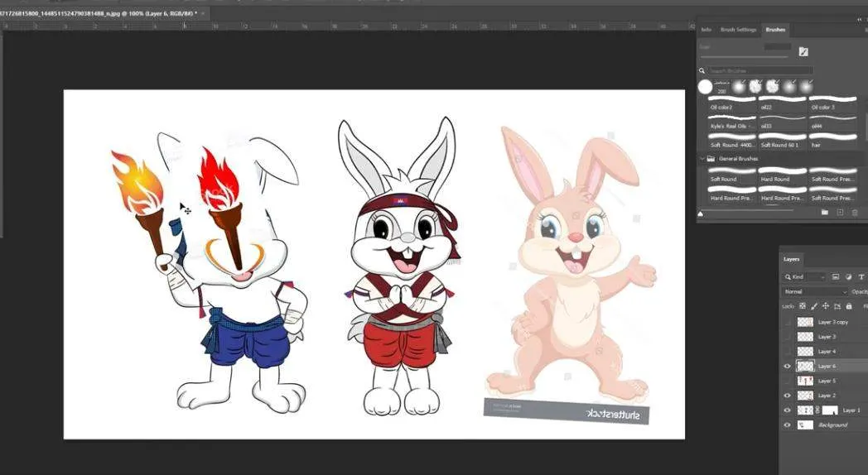Select the large hard round recent brush

point(705,87)
